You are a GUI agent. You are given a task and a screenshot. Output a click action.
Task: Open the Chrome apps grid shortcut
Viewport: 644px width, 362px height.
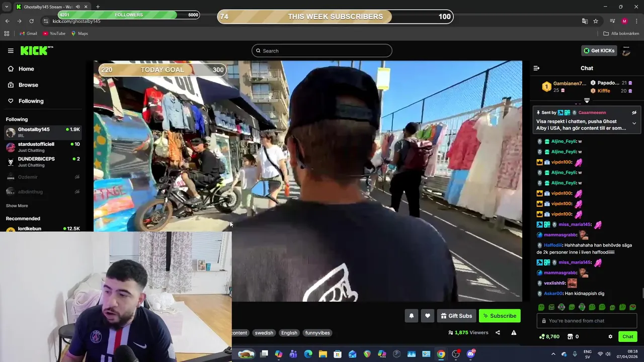pos(7,33)
